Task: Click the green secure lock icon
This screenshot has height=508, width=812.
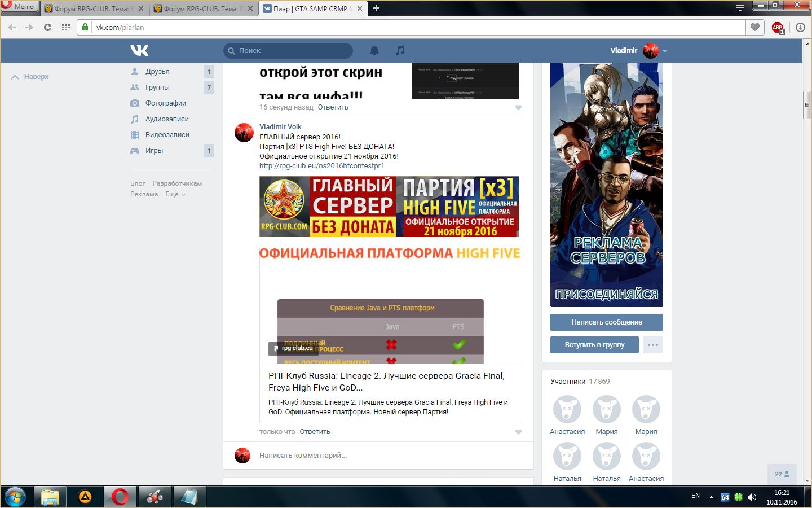Action: pos(85,27)
